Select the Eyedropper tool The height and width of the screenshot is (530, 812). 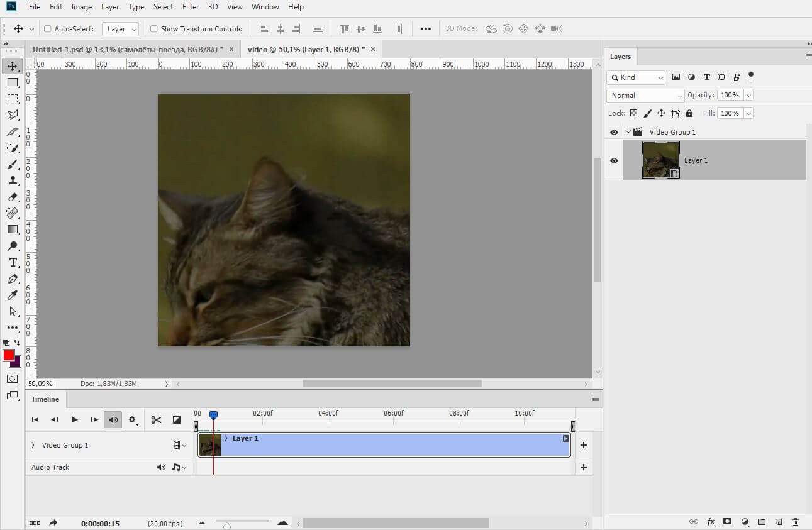point(13,295)
